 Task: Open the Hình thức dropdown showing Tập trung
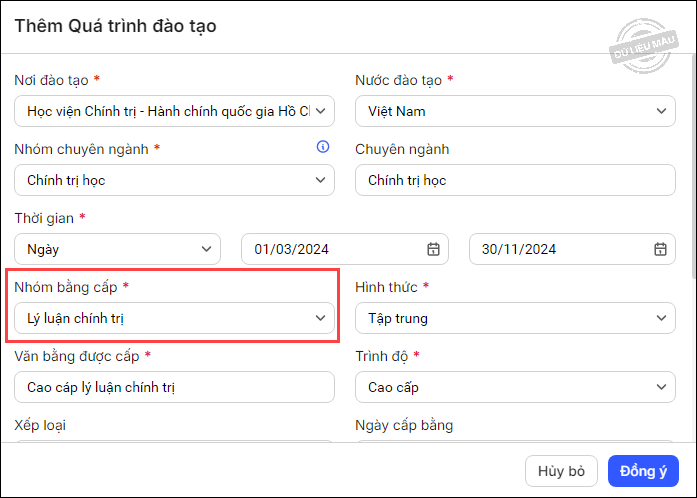coord(515,318)
